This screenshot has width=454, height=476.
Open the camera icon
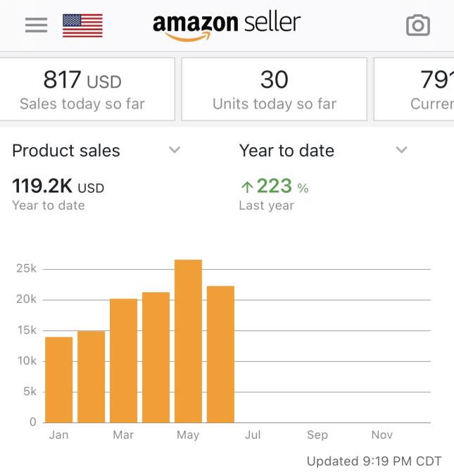tap(418, 25)
